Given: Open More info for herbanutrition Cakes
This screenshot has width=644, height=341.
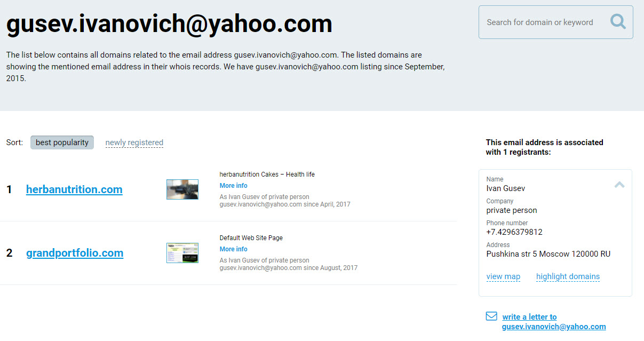Looking at the screenshot, I should pyautogui.click(x=234, y=186).
